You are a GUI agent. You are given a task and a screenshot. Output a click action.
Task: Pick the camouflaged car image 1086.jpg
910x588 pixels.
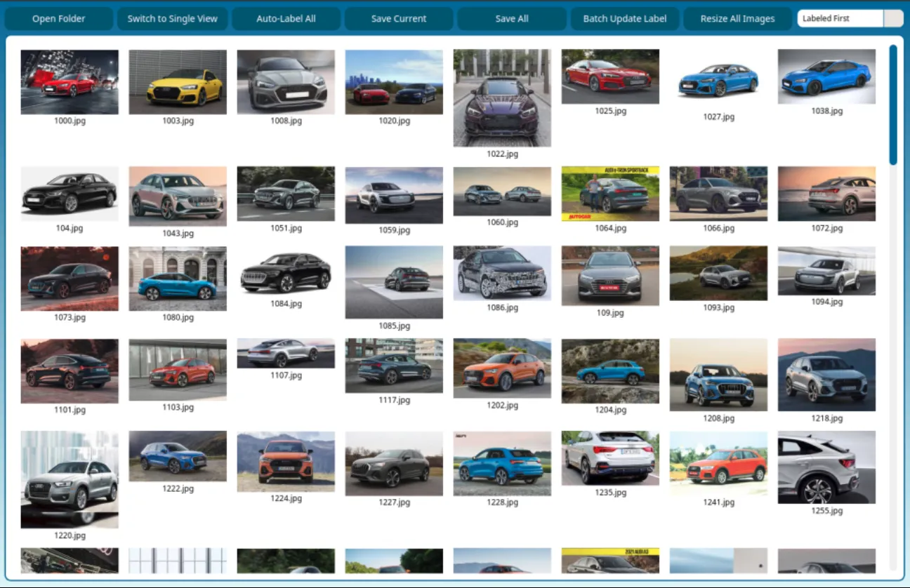(502, 273)
